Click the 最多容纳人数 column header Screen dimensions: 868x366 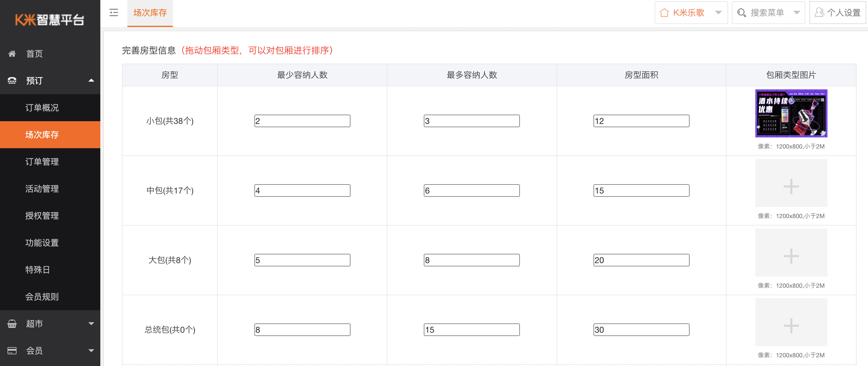[472, 75]
